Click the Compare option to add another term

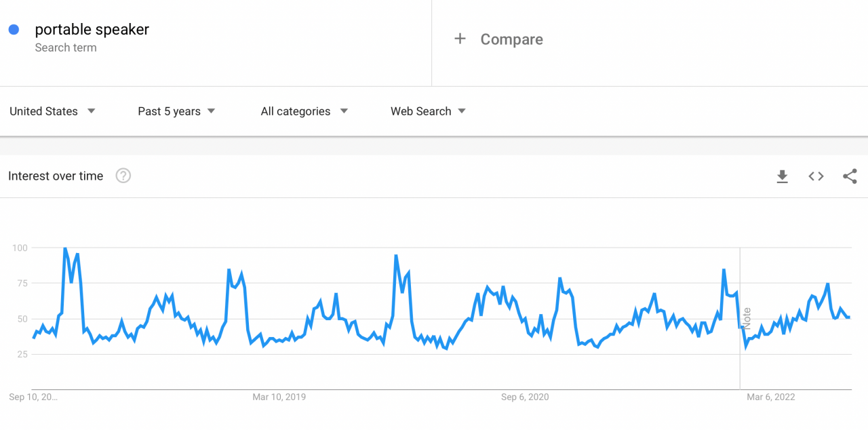(x=511, y=39)
